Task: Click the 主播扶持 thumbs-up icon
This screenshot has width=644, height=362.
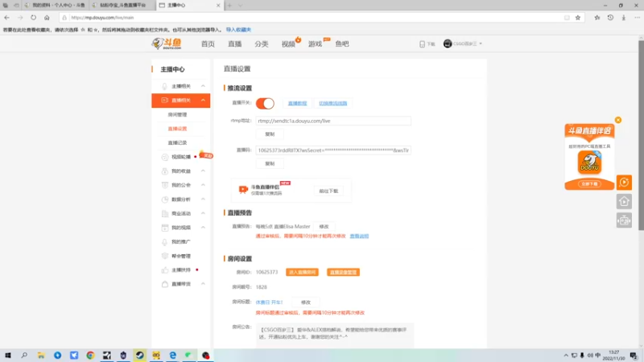Action: coord(165,270)
